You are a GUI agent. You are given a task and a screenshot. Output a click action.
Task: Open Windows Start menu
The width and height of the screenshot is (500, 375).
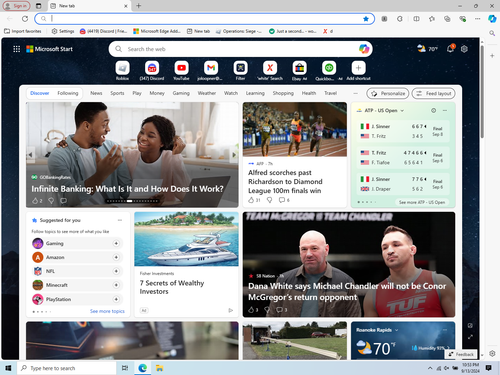point(8,368)
